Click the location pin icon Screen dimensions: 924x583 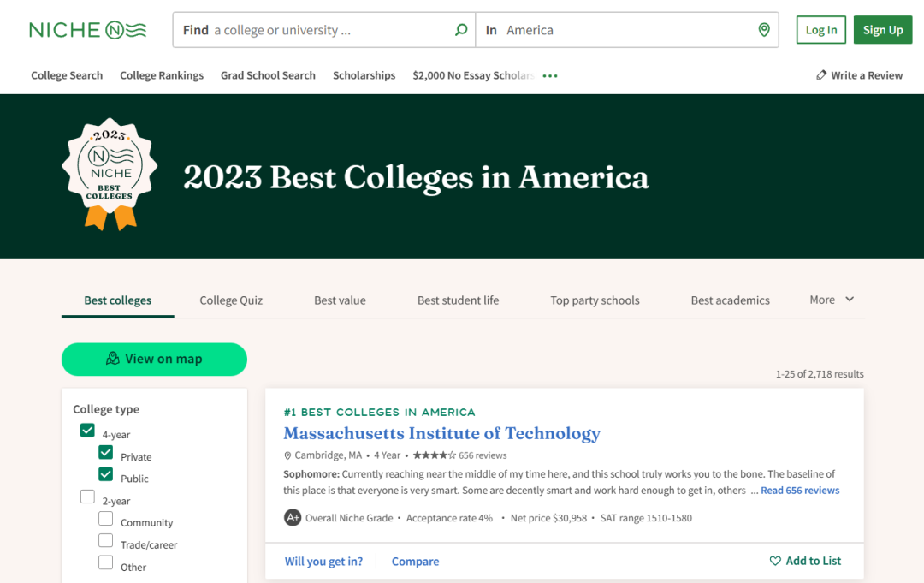click(764, 30)
